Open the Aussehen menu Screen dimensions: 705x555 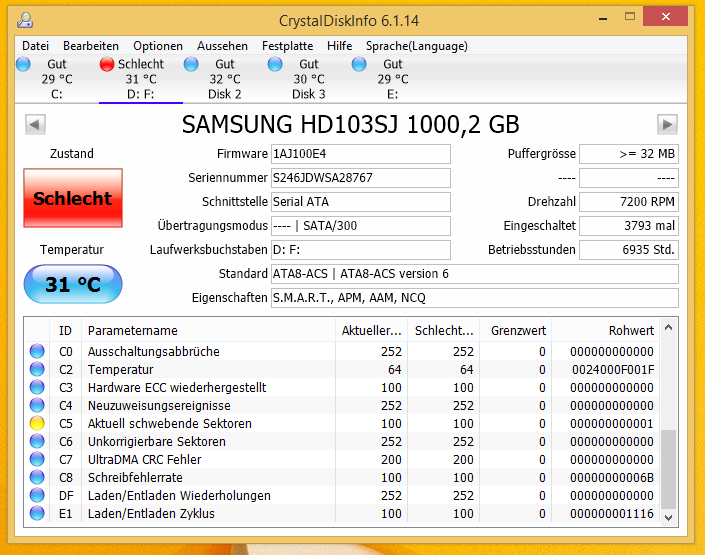(222, 46)
